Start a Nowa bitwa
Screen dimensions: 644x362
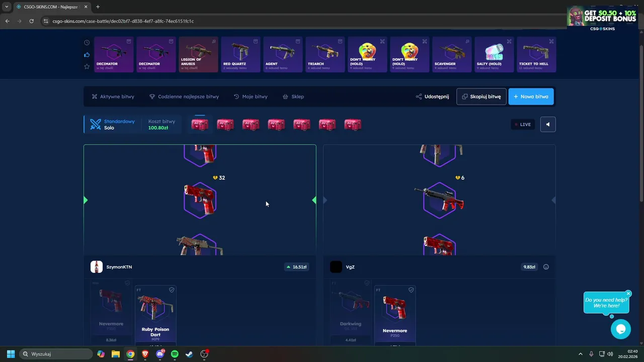531,97
